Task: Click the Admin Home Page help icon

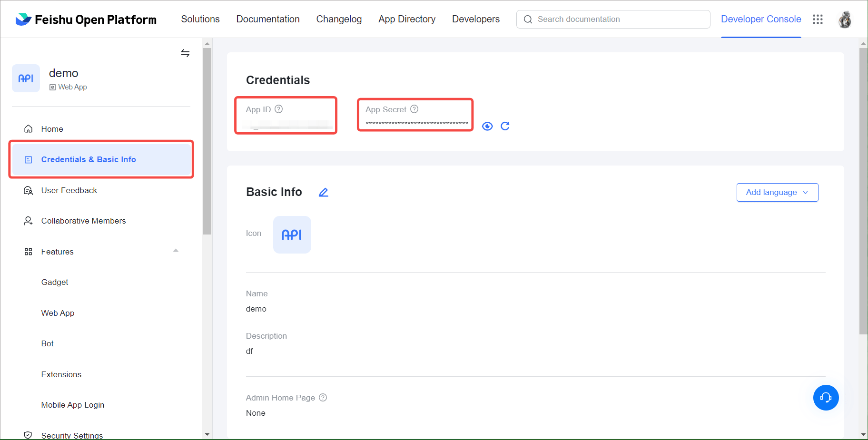Action: (323, 398)
